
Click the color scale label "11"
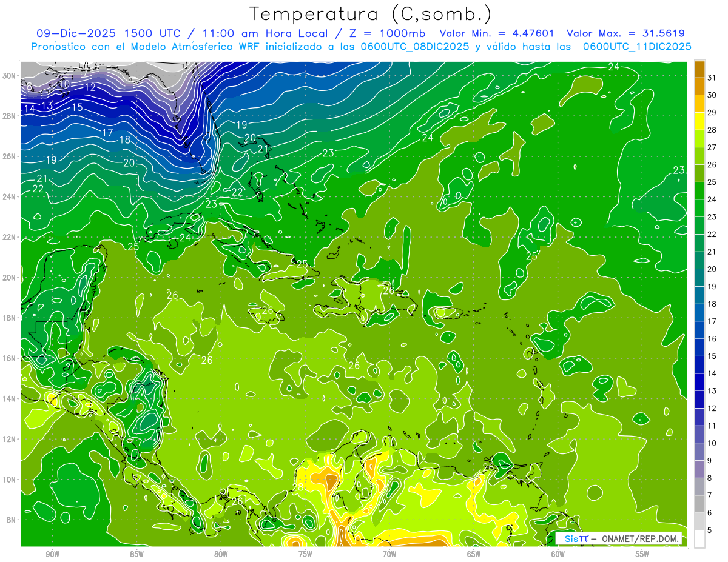point(712,426)
